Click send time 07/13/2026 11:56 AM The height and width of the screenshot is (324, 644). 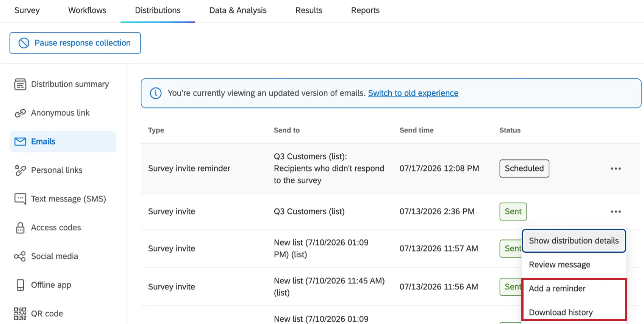(439, 287)
